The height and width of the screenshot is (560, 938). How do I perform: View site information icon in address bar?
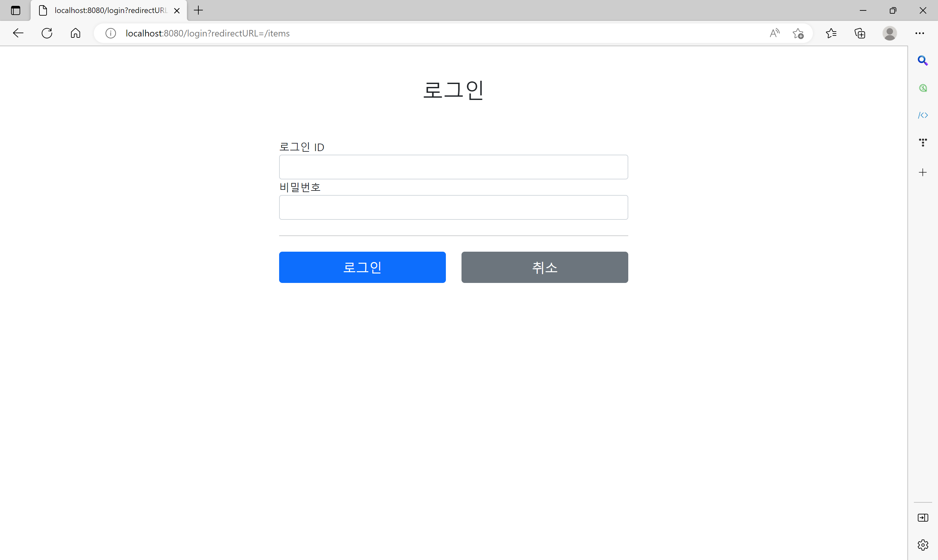tap(111, 33)
